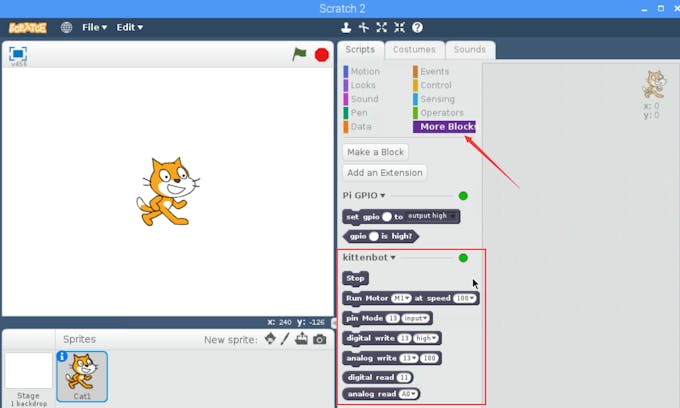Select the Sensing block category

click(x=434, y=99)
